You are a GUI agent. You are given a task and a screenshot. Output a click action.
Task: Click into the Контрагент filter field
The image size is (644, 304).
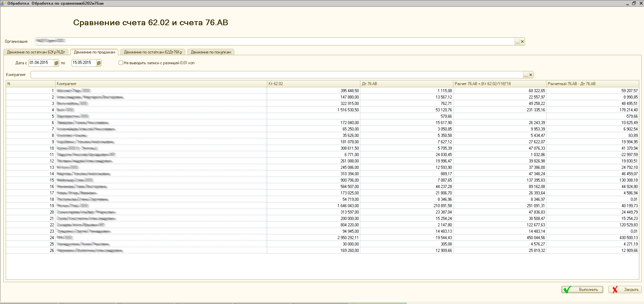click(x=277, y=75)
